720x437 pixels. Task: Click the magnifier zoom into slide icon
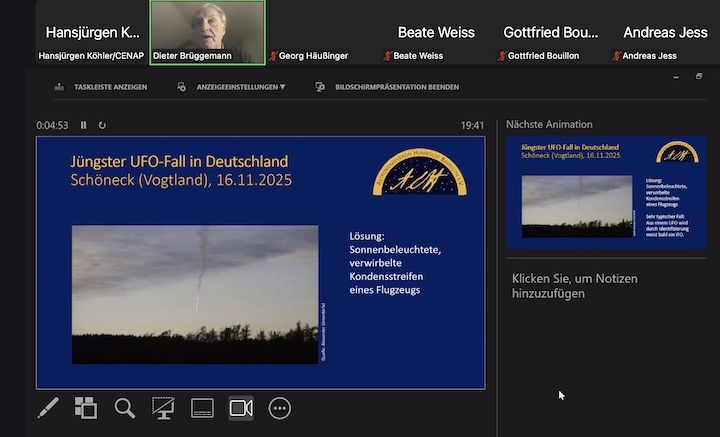(x=124, y=408)
